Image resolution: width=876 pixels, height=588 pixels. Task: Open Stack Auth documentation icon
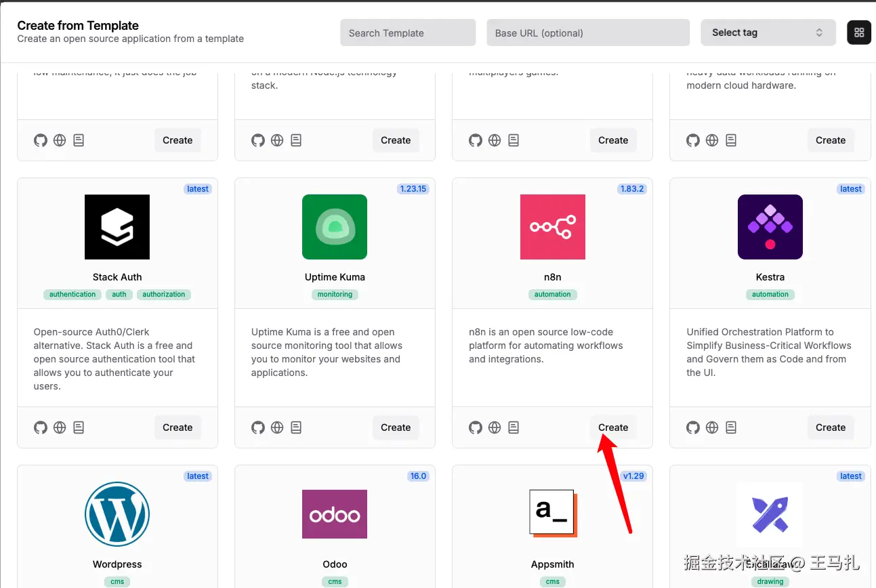[x=79, y=427]
